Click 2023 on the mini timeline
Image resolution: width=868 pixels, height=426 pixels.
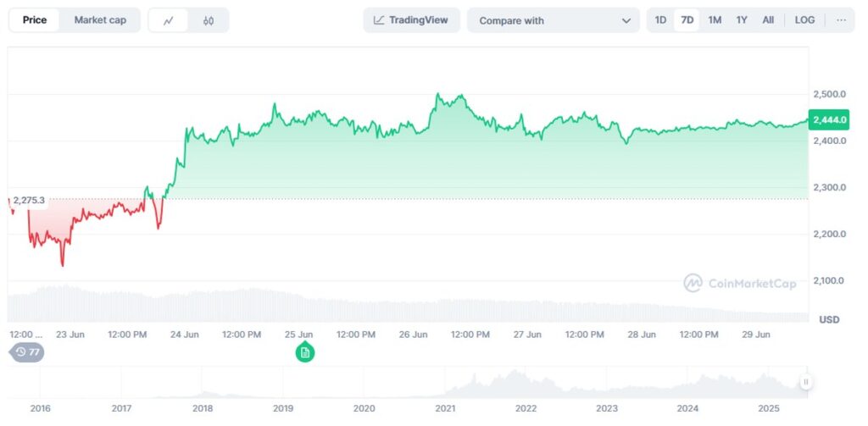(607, 408)
